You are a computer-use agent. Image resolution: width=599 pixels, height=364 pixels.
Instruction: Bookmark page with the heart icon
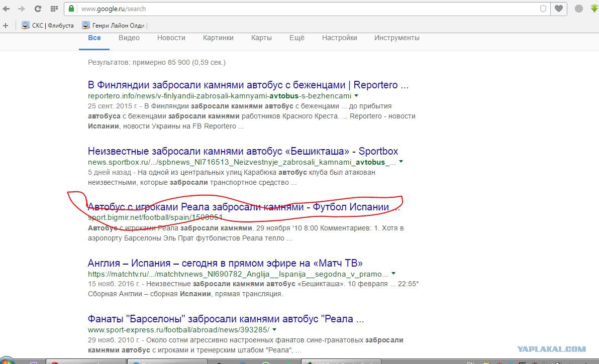click(558, 9)
